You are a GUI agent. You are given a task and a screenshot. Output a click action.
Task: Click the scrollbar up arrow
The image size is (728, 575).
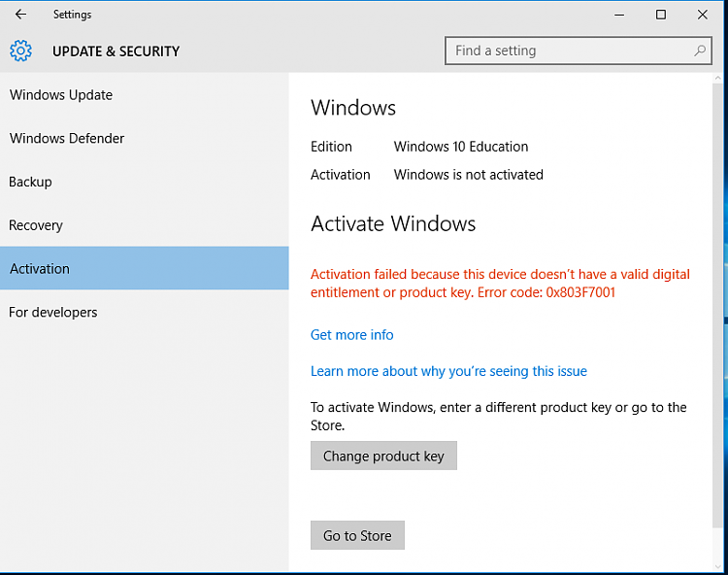pos(717,79)
